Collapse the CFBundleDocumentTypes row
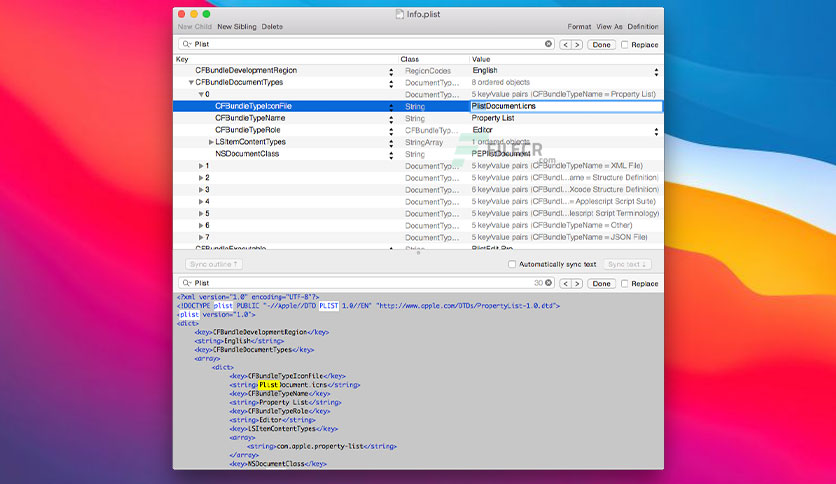Screen dimensions: 836x484 [x=191, y=83]
